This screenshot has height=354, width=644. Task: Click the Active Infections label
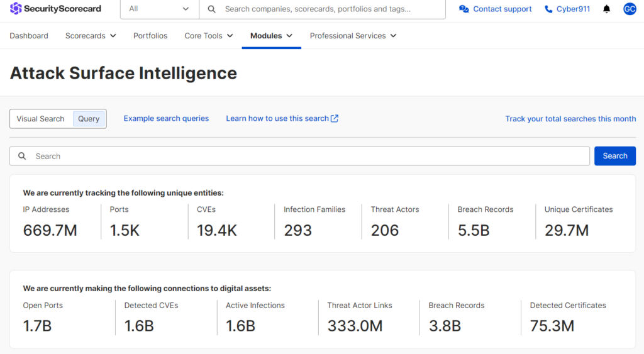click(255, 306)
